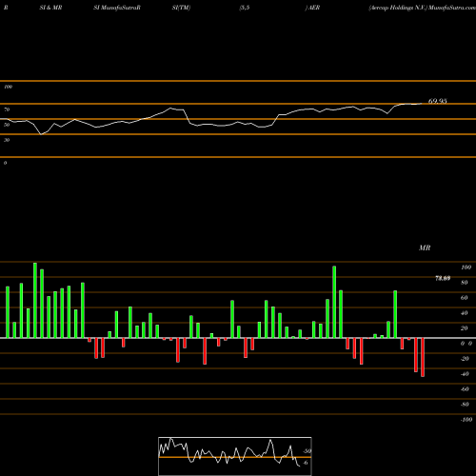Select the 'SI & MR' header text
The height and width of the screenshot is (476, 476).
(x=50, y=8)
